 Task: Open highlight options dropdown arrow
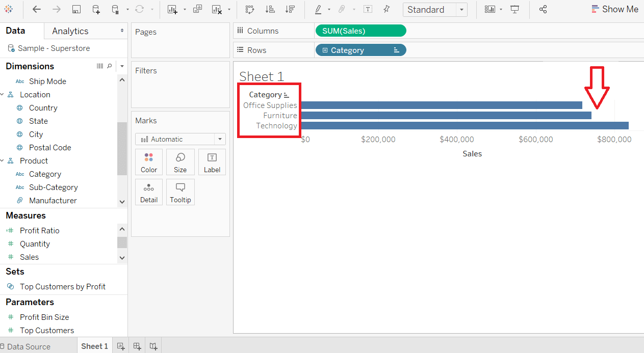329,9
